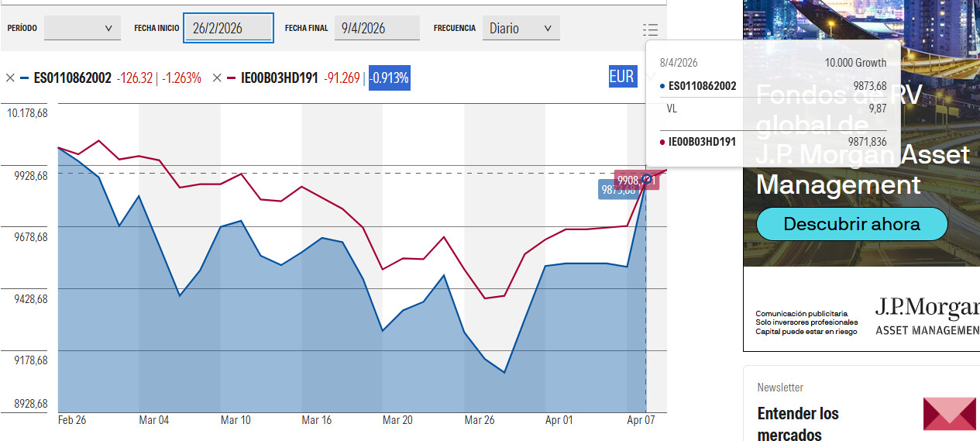Click the Fecha Inicio date field
This screenshot has height=441, width=980.
pyautogui.click(x=229, y=29)
